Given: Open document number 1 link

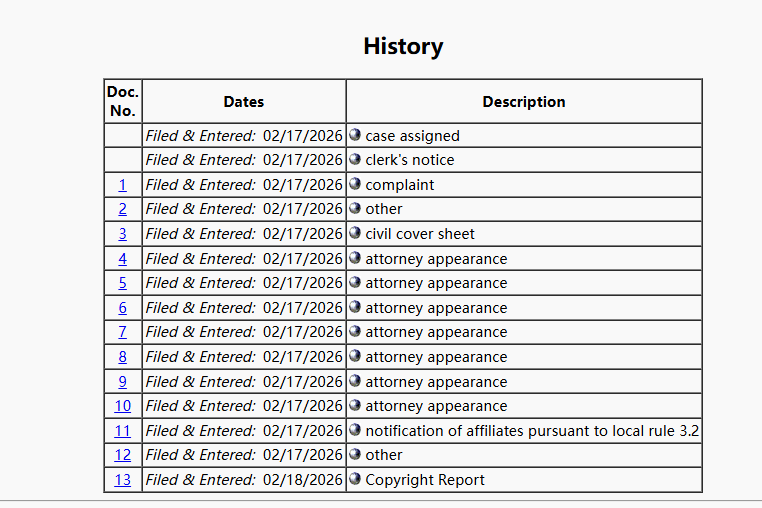Looking at the screenshot, I should coord(123,185).
